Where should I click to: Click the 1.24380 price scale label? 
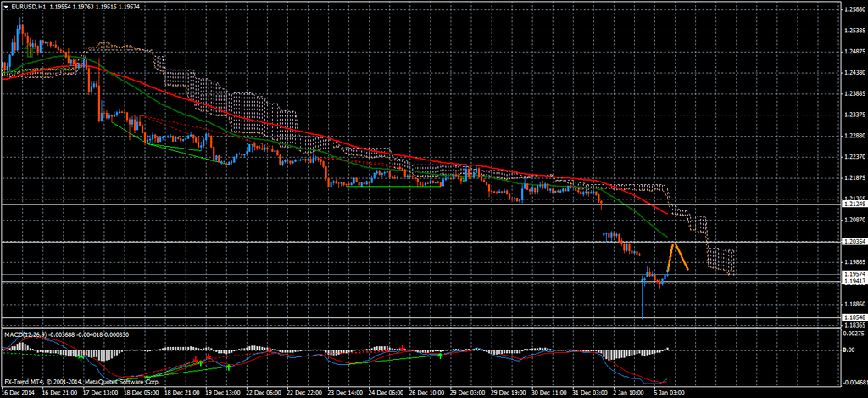[854, 73]
